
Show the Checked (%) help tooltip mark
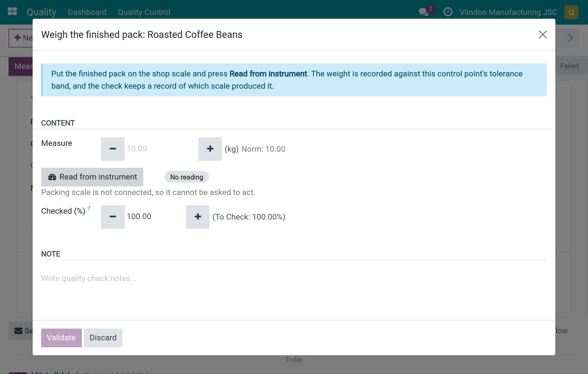pos(89,208)
